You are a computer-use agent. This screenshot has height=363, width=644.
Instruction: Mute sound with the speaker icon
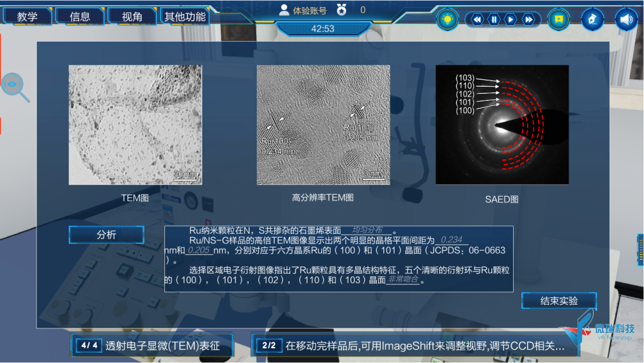626,19
